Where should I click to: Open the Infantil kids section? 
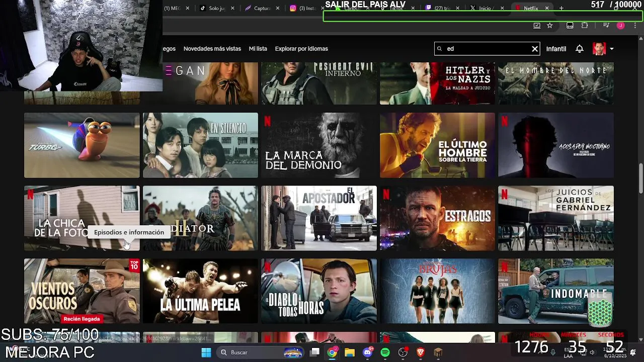pyautogui.click(x=556, y=49)
